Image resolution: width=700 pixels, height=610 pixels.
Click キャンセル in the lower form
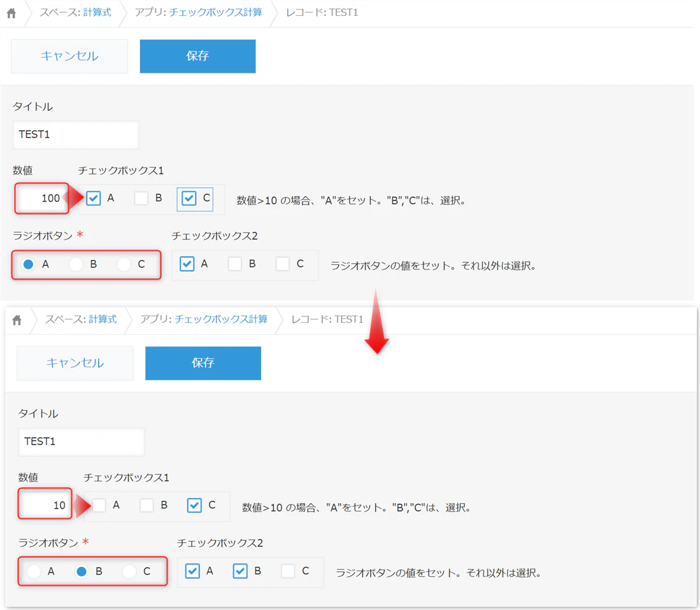tap(75, 363)
